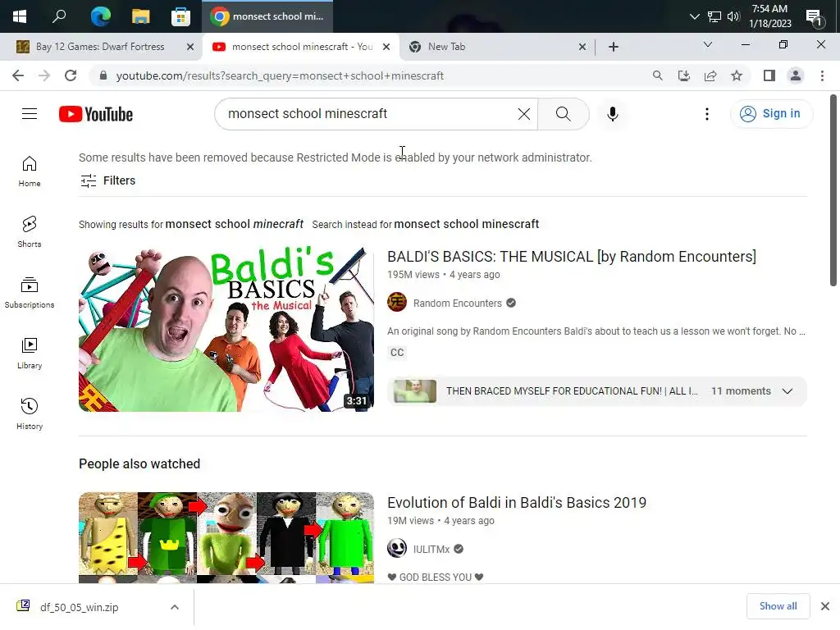Go to Home in YouTube sidebar
840x630 pixels.
point(30,171)
